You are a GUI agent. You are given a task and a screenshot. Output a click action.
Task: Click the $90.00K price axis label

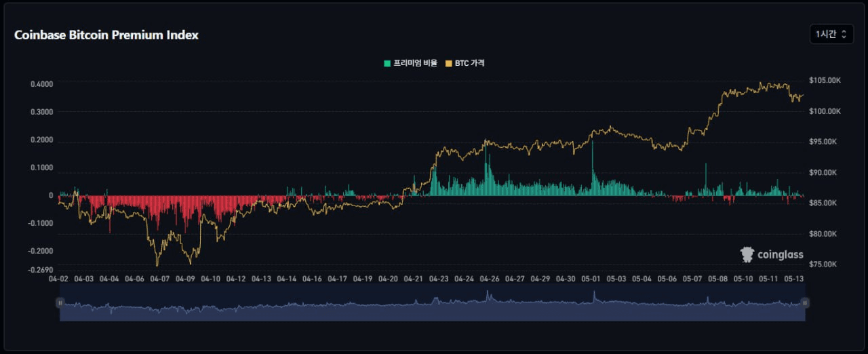click(x=823, y=172)
